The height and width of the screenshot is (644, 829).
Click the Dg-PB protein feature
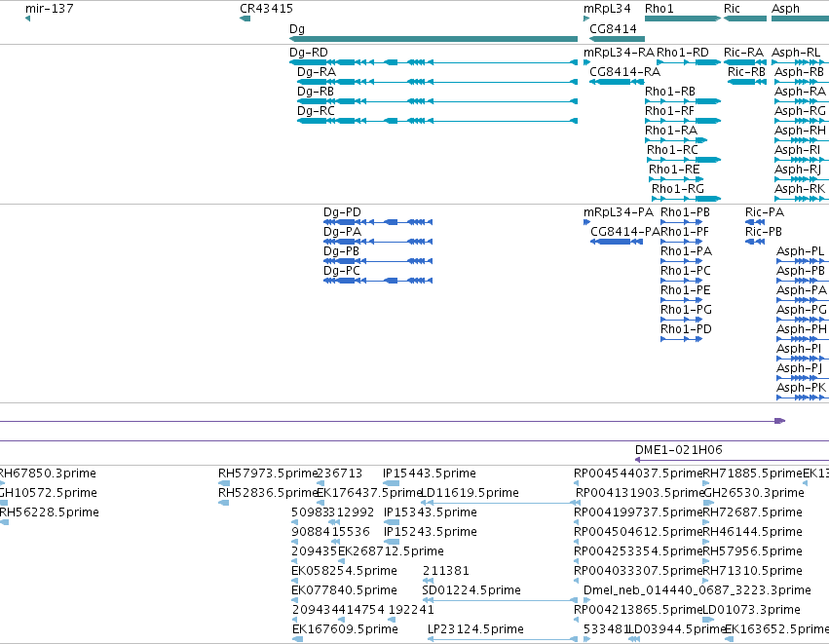378,261
